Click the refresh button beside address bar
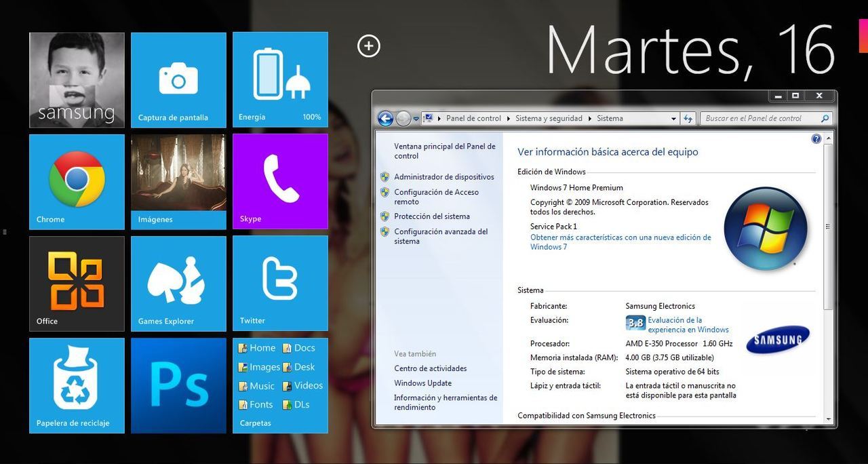868x464 pixels. tap(688, 119)
